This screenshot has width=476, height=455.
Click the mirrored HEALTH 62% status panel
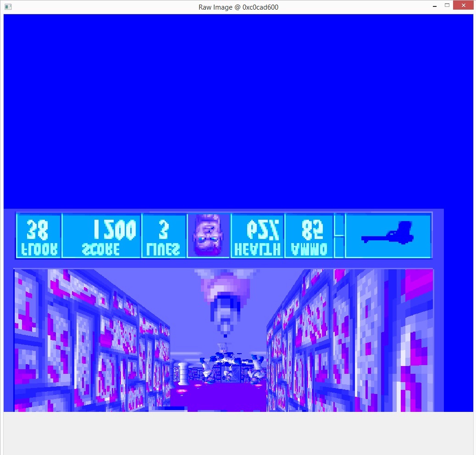[x=257, y=236]
